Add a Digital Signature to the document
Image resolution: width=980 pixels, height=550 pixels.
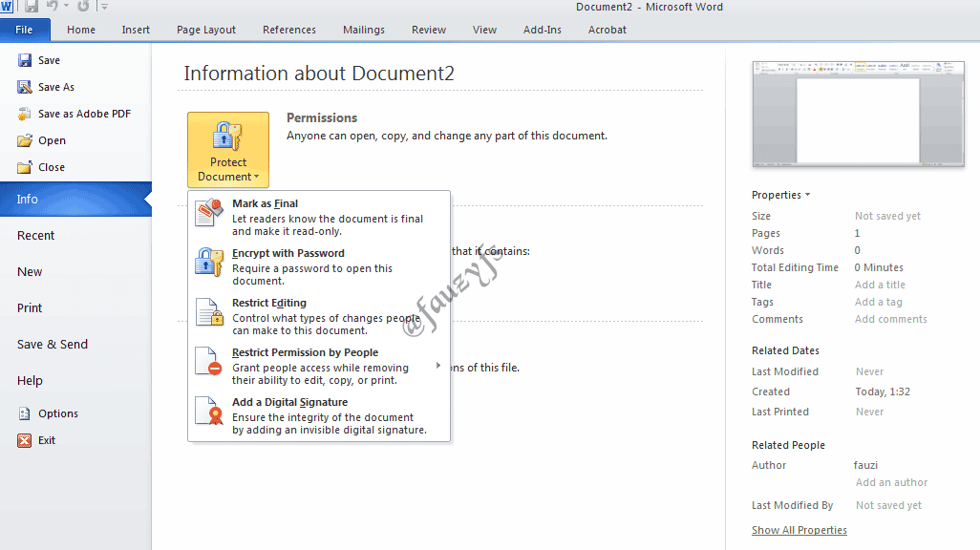[x=289, y=402]
